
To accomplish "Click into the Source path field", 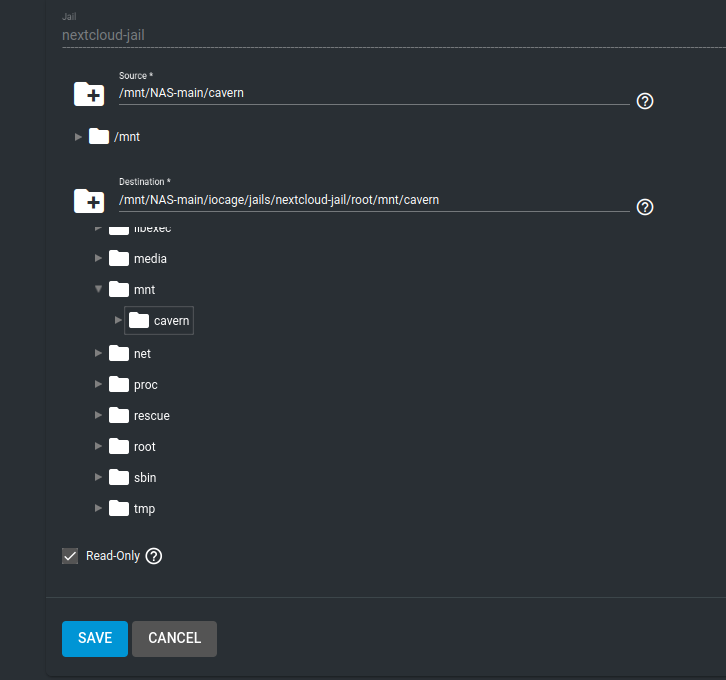I will click(373, 93).
